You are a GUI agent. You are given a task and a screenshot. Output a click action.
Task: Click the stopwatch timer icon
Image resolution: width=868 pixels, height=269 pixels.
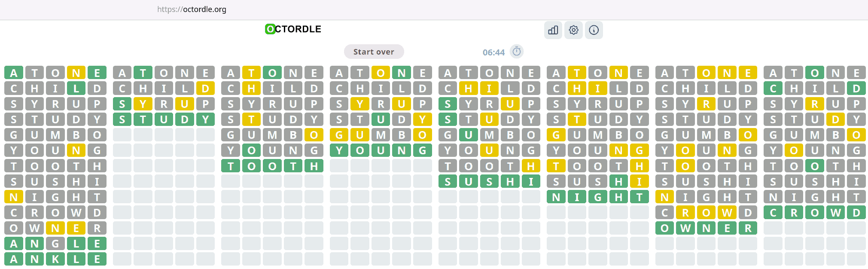pyautogui.click(x=517, y=52)
